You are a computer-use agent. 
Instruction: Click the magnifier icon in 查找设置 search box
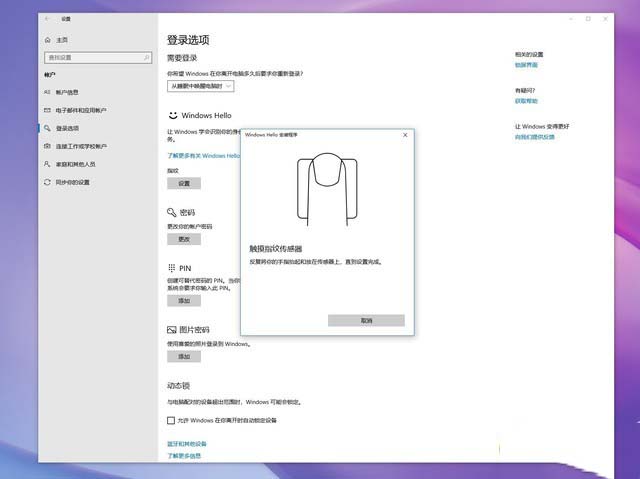tap(147, 58)
